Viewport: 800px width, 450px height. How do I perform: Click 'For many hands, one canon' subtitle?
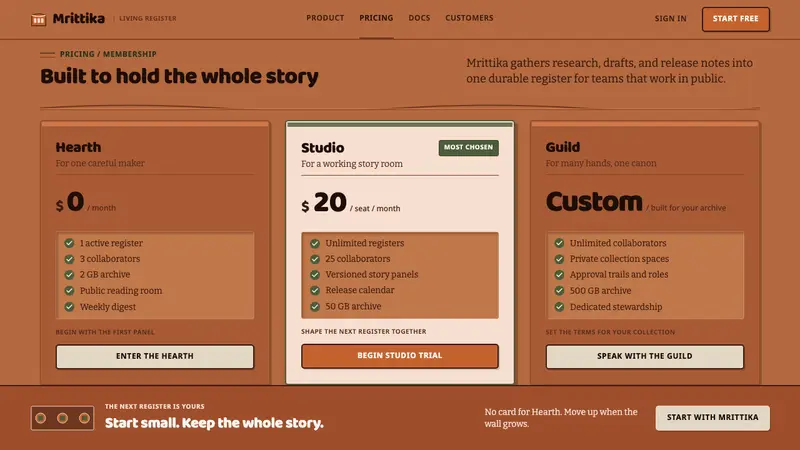point(601,163)
